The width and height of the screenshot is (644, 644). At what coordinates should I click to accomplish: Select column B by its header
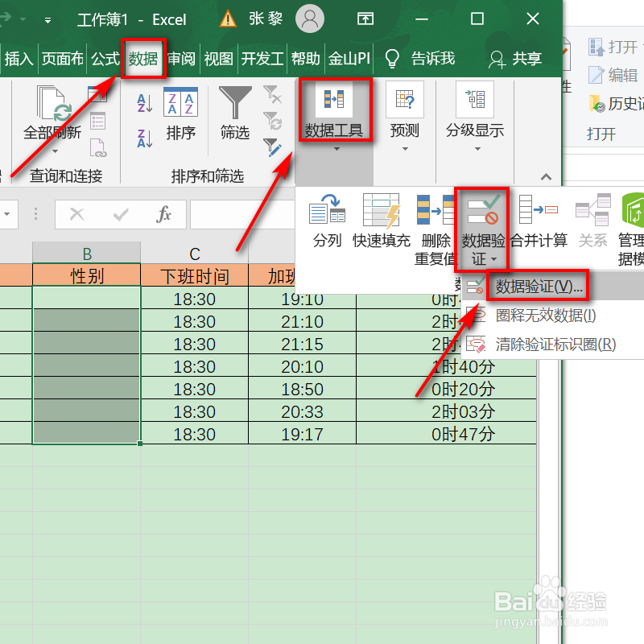point(86,252)
